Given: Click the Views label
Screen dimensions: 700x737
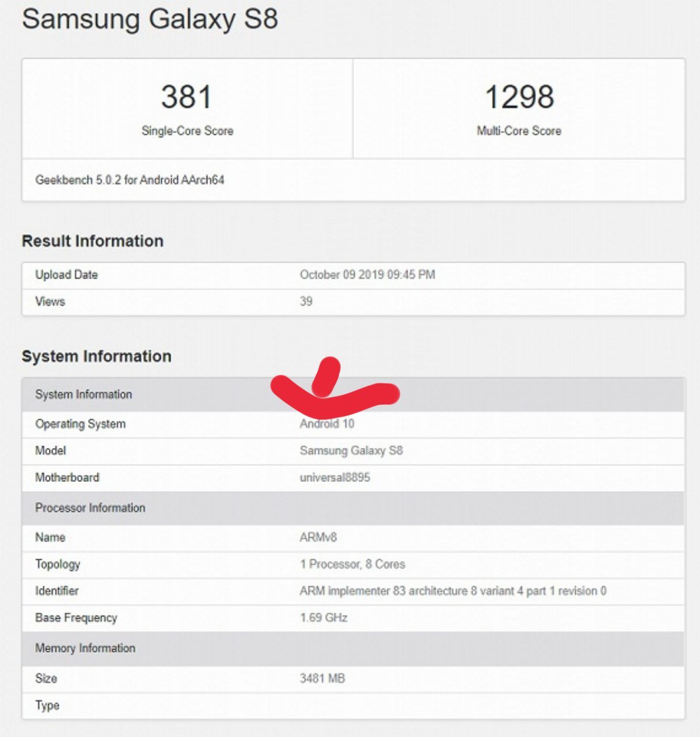Looking at the screenshot, I should (50, 301).
